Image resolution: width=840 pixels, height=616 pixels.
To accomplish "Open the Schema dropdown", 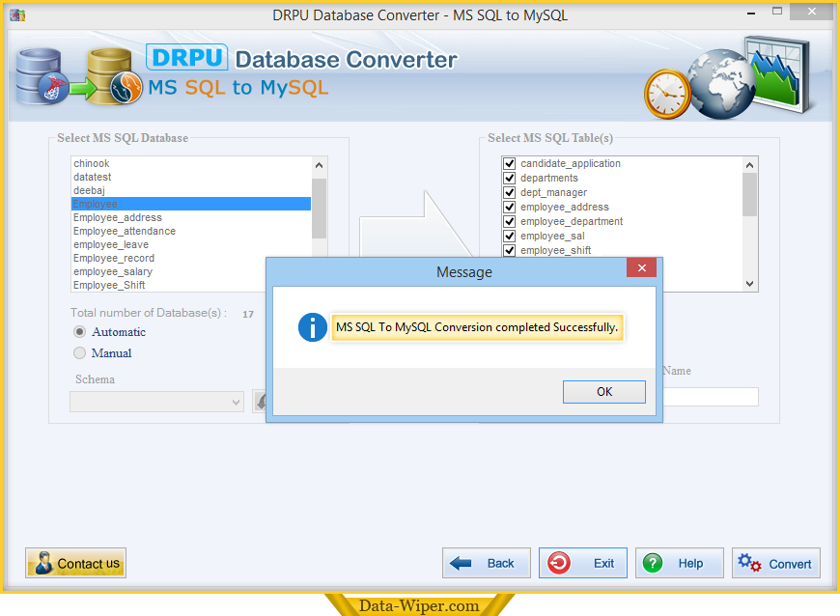I will pos(156,402).
